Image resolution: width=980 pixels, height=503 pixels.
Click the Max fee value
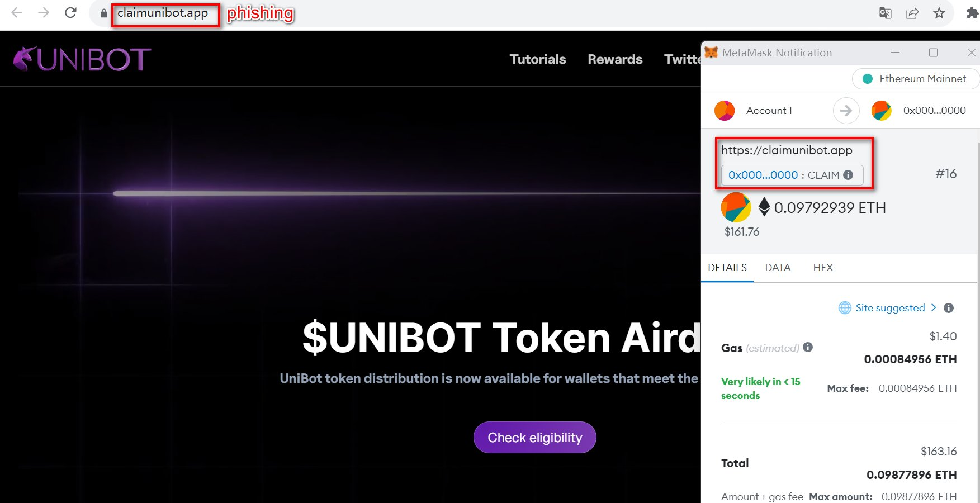(x=917, y=388)
